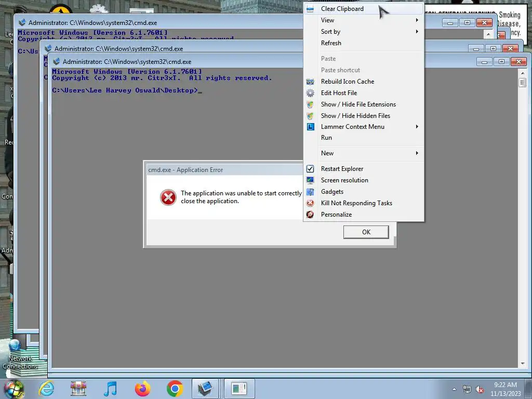Screen dimensions: 532x399
Task: Click the monitor icon beside Screen resolution
Action: click(310, 180)
